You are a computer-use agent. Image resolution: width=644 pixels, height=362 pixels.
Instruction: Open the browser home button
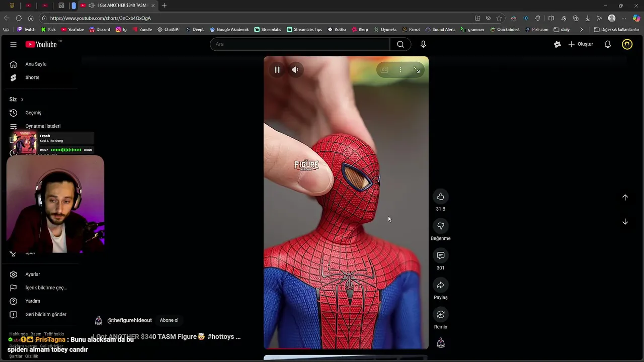tap(31, 18)
